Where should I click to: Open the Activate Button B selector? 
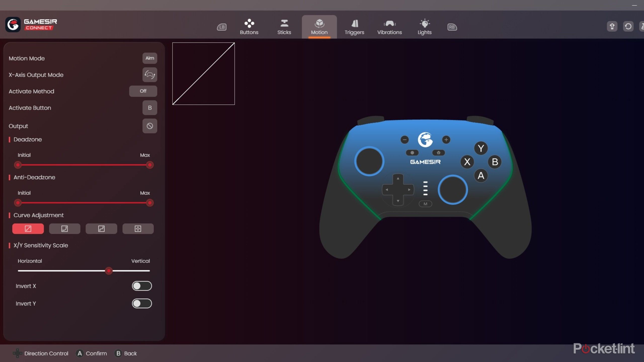pyautogui.click(x=150, y=108)
